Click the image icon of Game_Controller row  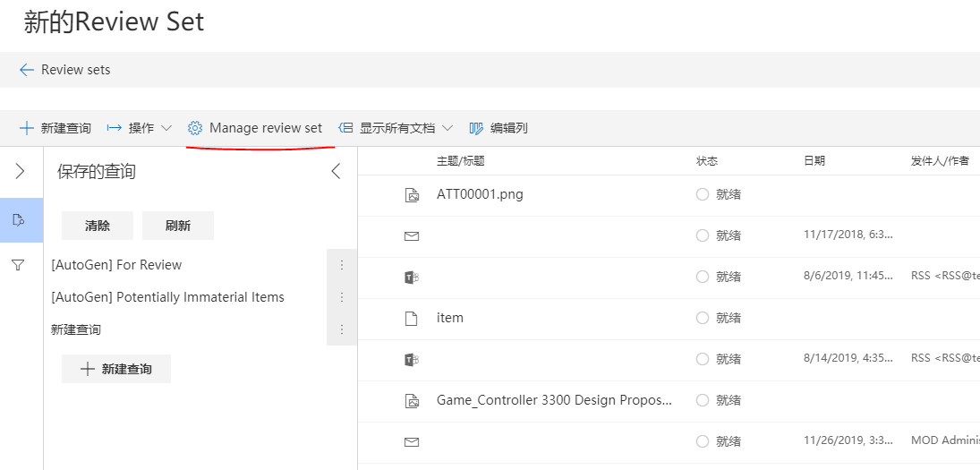[412, 401]
